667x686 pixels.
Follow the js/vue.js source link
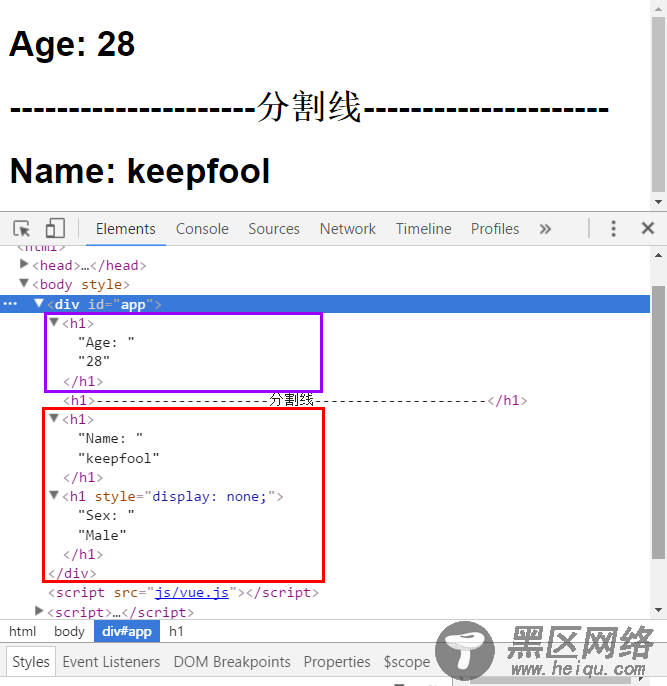[192, 592]
